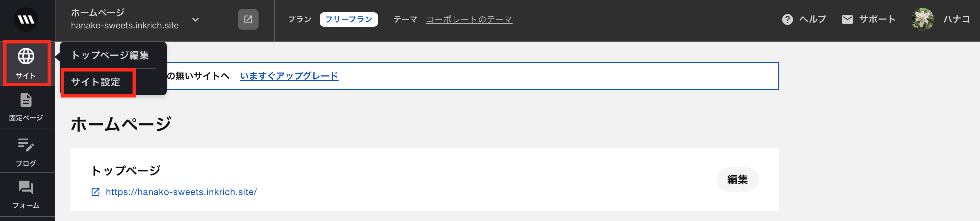The width and height of the screenshot is (980, 221).
Task: Open site in new tab icon button
Action: tap(248, 19)
